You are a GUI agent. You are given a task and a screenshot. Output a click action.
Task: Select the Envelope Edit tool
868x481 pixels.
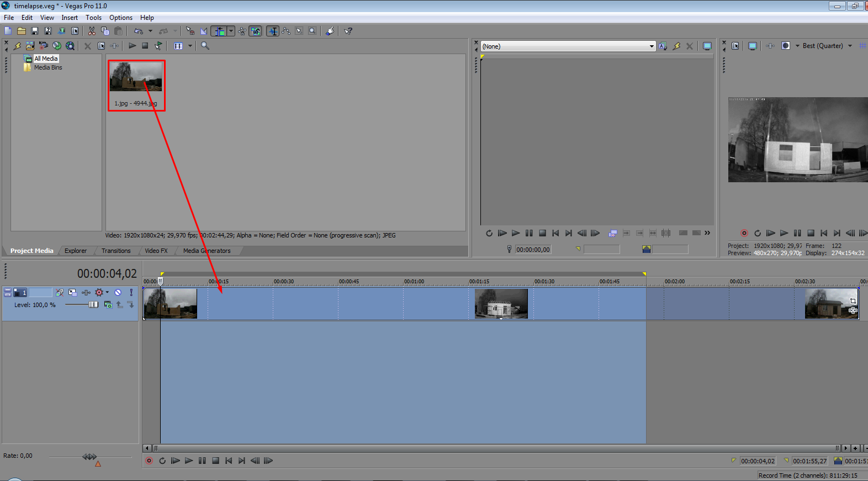[285, 31]
